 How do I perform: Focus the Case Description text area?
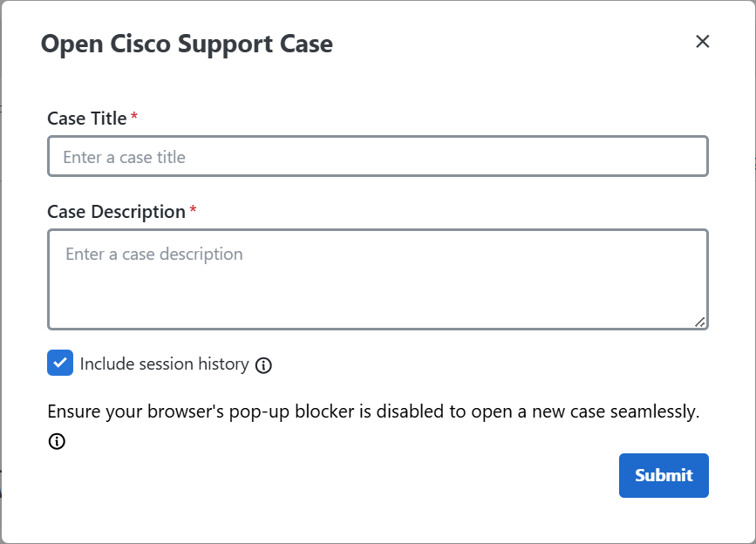[x=378, y=280]
